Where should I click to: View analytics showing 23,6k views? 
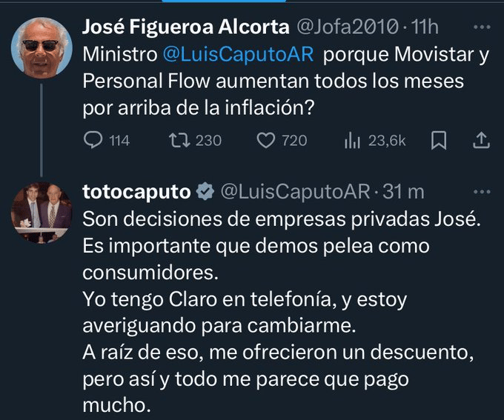tap(375, 141)
